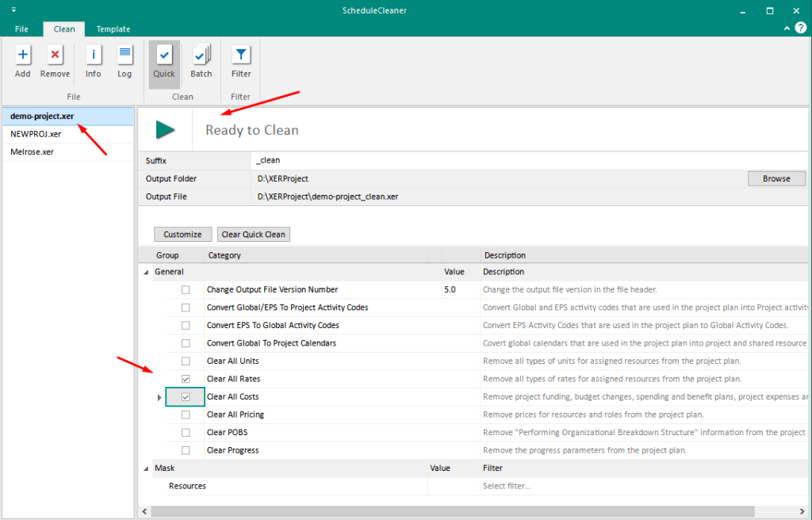Activate Quick clean mode
The height and width of the screenshot is (520, 812).
point(163,57)
